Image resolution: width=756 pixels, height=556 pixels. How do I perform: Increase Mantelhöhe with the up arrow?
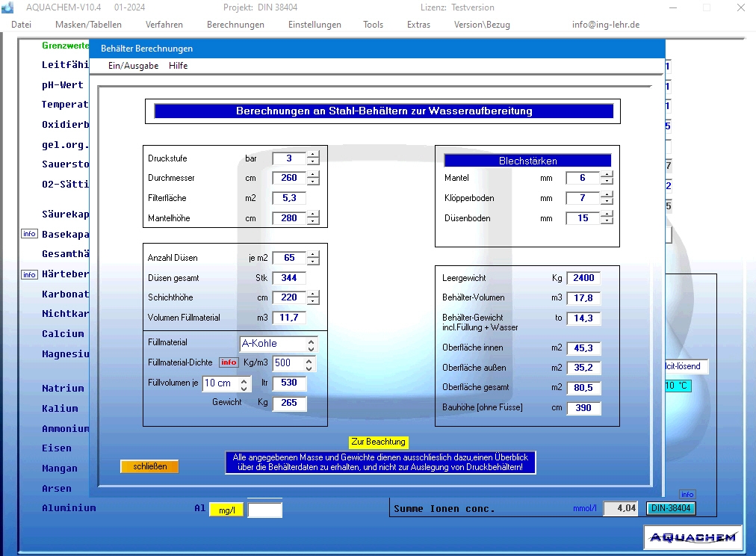pos(313,214)
